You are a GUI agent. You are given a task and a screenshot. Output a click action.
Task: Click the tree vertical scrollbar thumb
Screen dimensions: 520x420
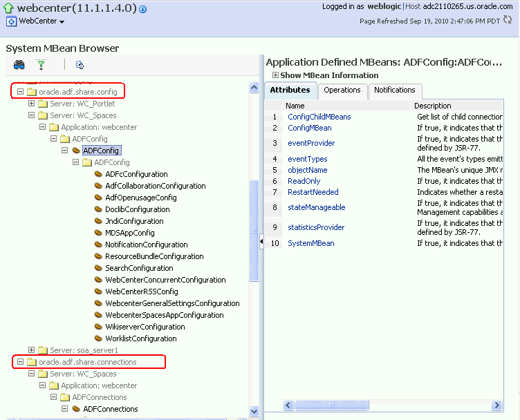point(254,231)
